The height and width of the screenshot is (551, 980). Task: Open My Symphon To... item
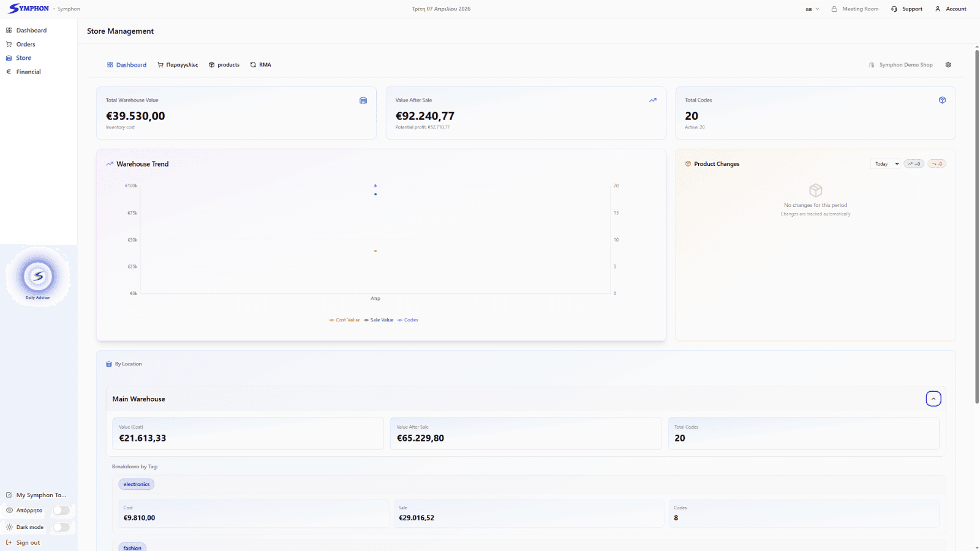(36, 495)
